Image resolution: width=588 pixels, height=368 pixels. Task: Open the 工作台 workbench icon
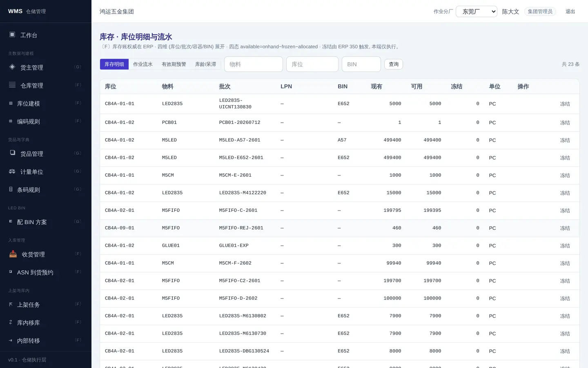(12, 35)
